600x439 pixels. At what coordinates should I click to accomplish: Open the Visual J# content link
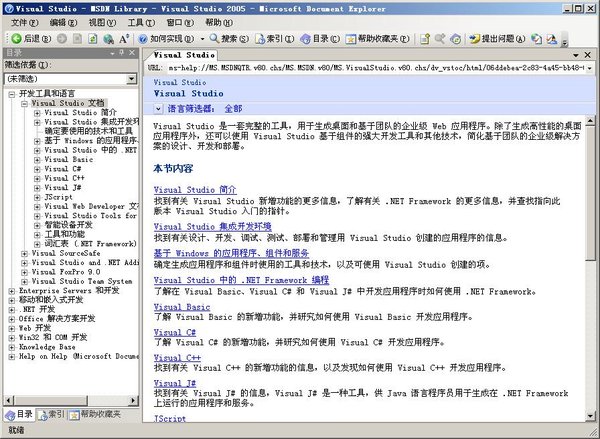tap(175, 383)
